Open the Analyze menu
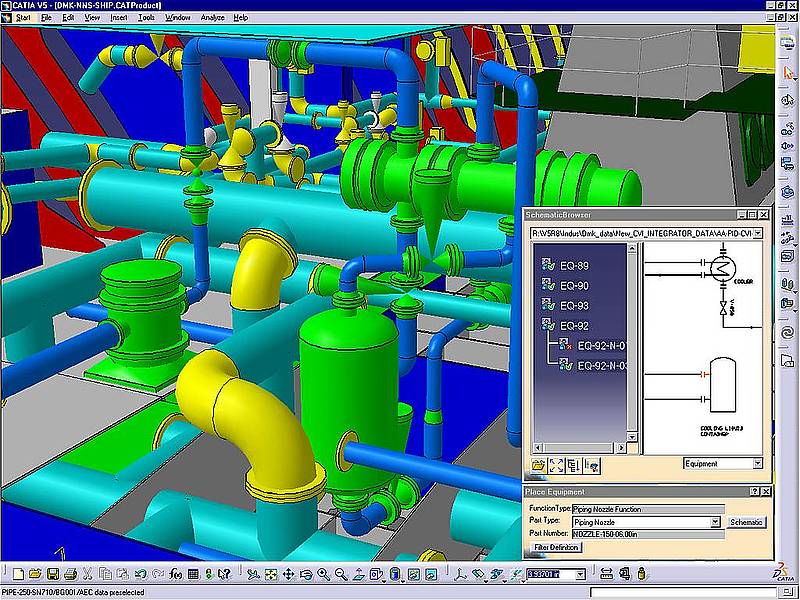The height and width of the screenshot is (600, 800). 212,17
